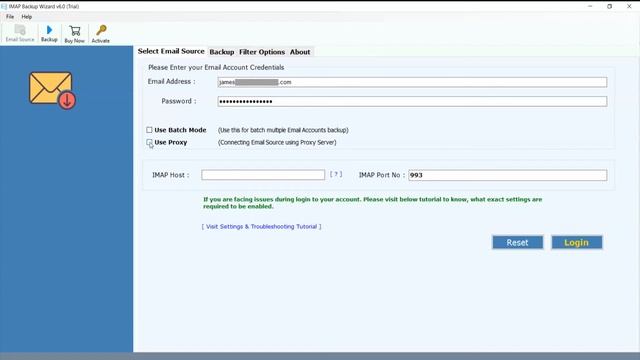
Task: Switch to the Select Email Source tab
Action: 171,51
